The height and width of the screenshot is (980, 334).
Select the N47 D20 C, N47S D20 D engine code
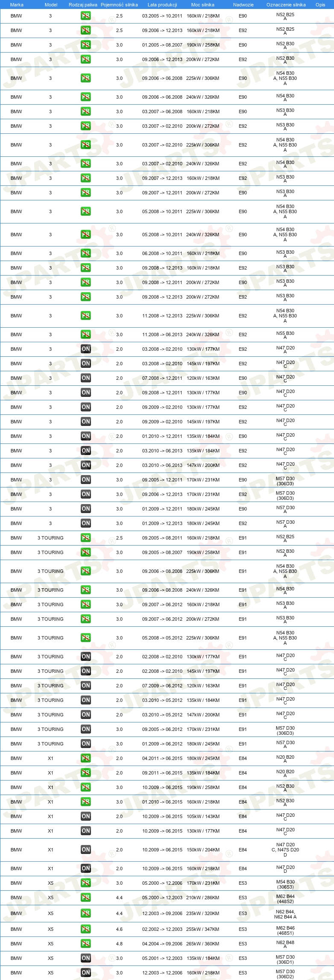tap(285, 850)
